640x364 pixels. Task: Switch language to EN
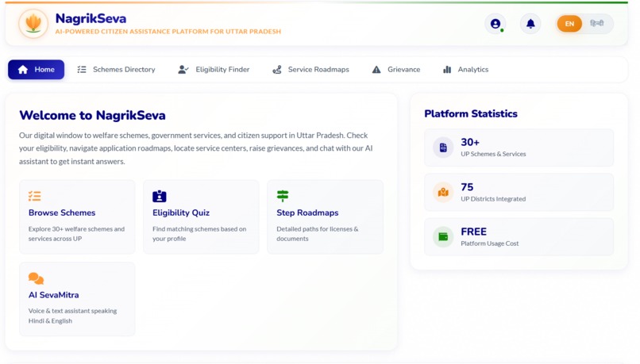point(569,24)
